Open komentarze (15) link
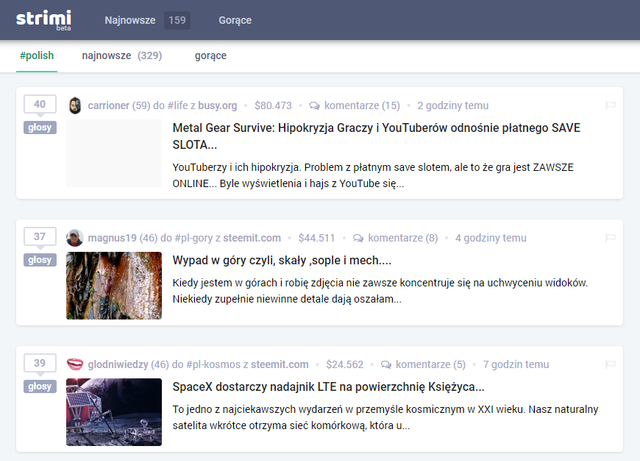This screenshot has width=640, height=461. click(x=362, y=105)
